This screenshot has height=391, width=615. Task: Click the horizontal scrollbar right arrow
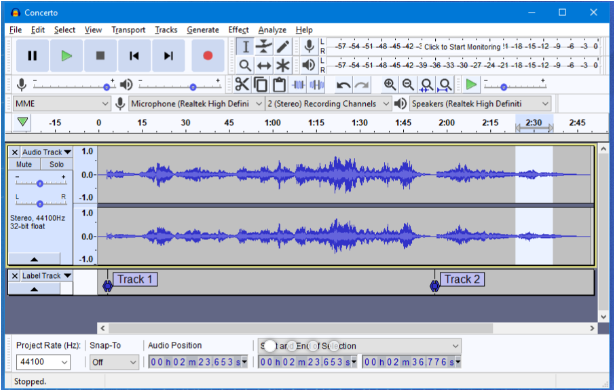pyautogui.click(x=592, y=328)
